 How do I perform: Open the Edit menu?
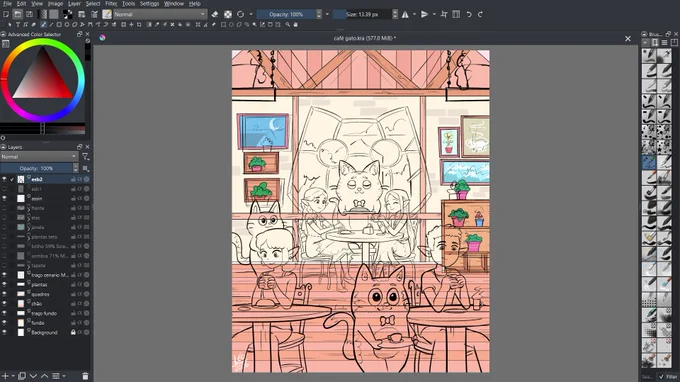click(21, 3)
